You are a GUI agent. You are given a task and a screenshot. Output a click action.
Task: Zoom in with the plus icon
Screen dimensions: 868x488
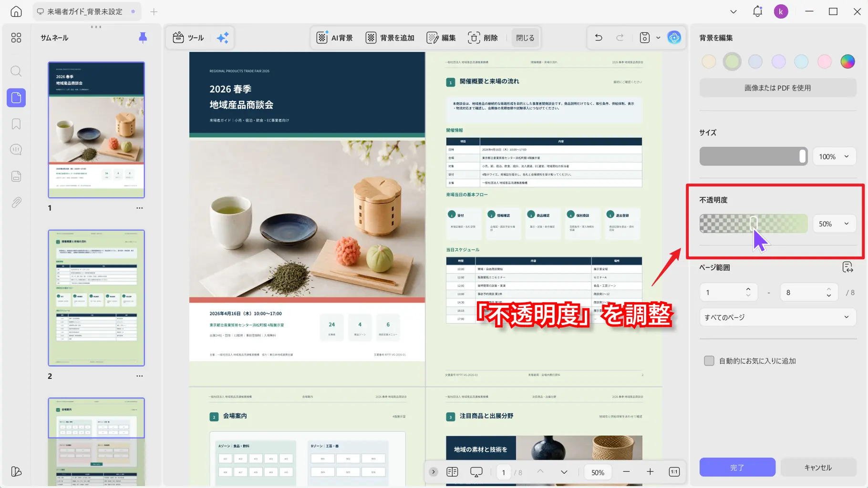click(650, 472)
